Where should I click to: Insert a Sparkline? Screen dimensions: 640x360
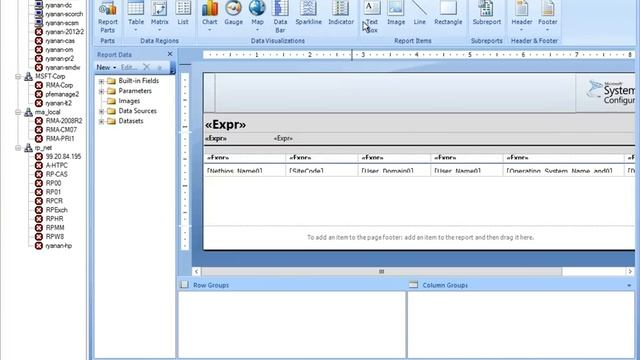coord(309,14)
